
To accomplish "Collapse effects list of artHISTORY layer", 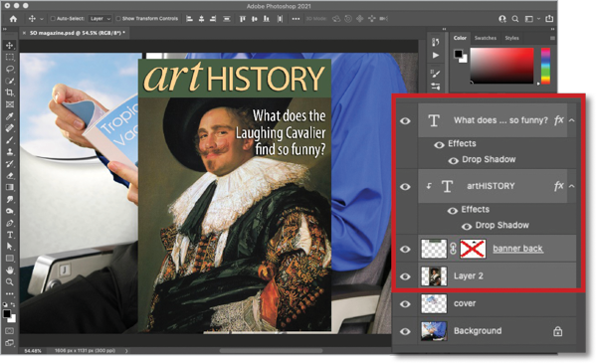I will [571, 186].
